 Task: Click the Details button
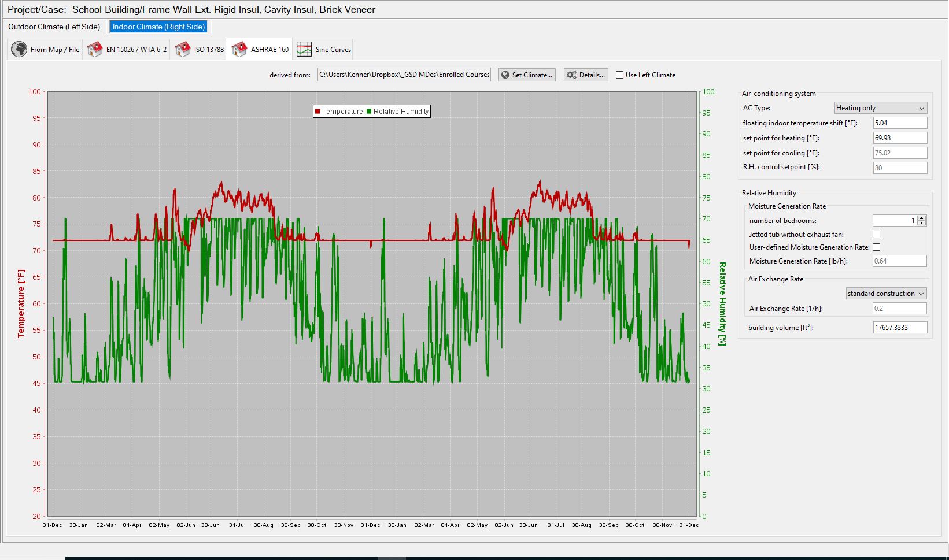pyautogui.click(x=586, y=75)
